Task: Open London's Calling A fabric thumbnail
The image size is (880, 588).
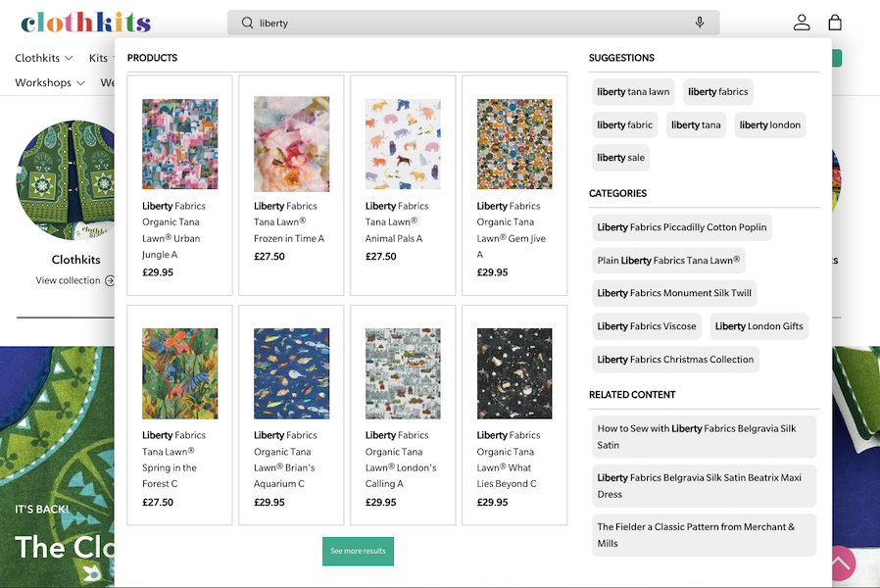Action: [x=403, y=373]
